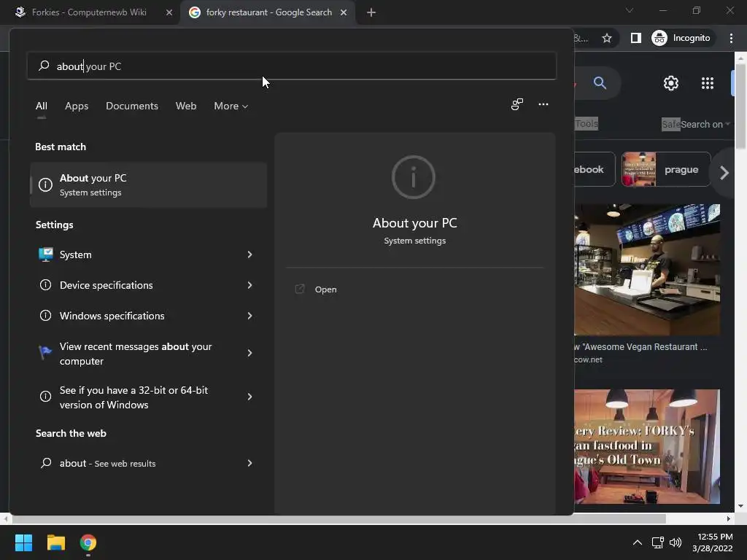Open the FORKY's review image thumbnail
The image size is (747, 560).
pyautogui.click(x=647, y=447)
